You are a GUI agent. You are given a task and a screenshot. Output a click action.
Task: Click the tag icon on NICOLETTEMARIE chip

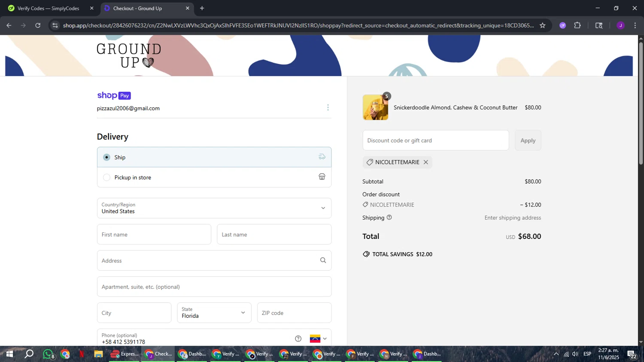tap(370, 162)
